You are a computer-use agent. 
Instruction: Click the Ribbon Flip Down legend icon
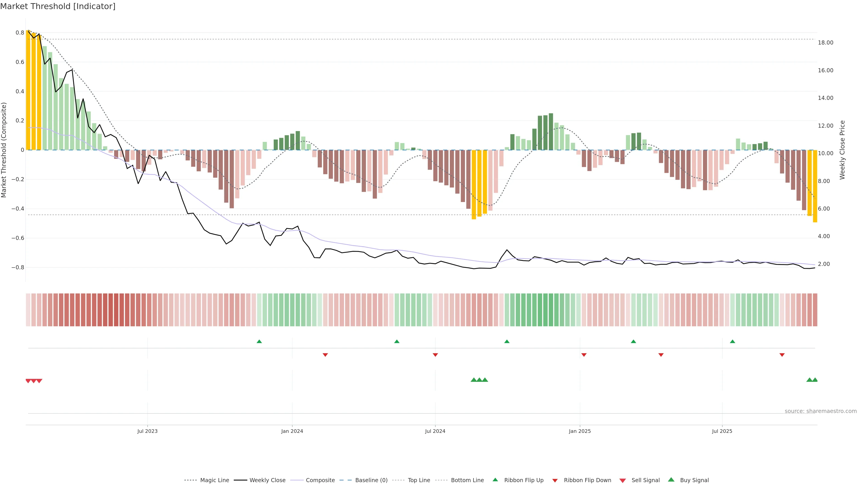point(555,481)
